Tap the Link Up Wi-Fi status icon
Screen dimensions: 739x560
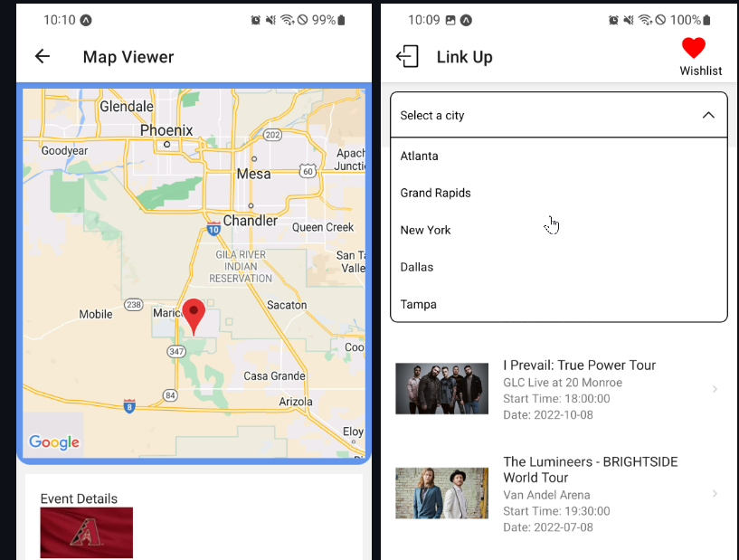[x=645, y=20]
